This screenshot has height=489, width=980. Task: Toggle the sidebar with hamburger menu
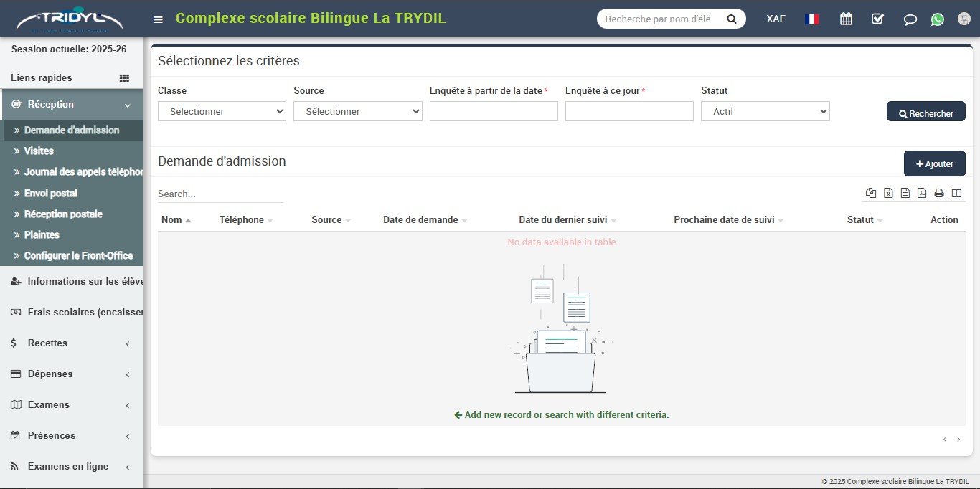[x=159, y=19]
